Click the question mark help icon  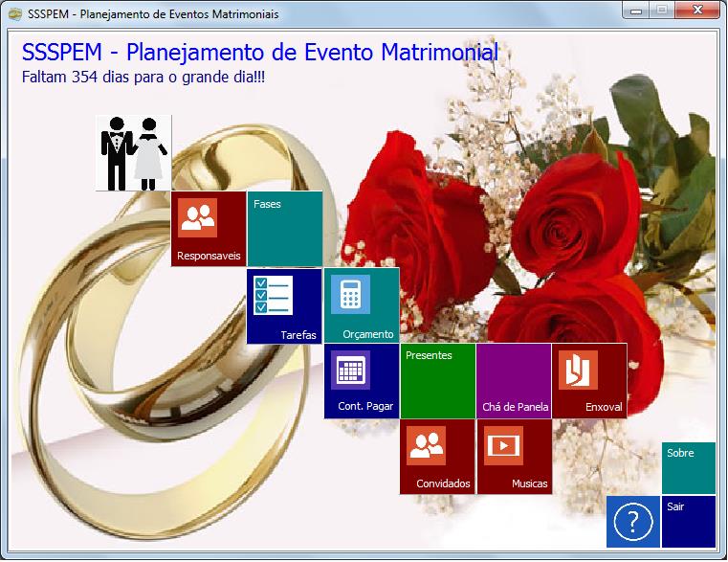point(633,522)
